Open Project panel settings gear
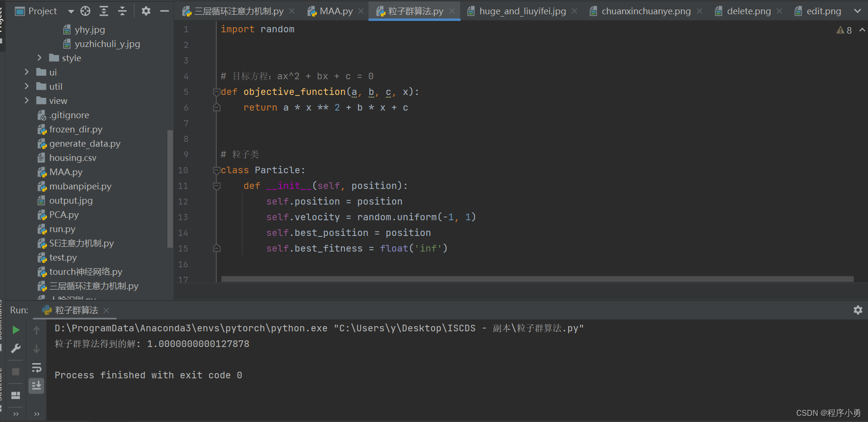 (146, 11)
